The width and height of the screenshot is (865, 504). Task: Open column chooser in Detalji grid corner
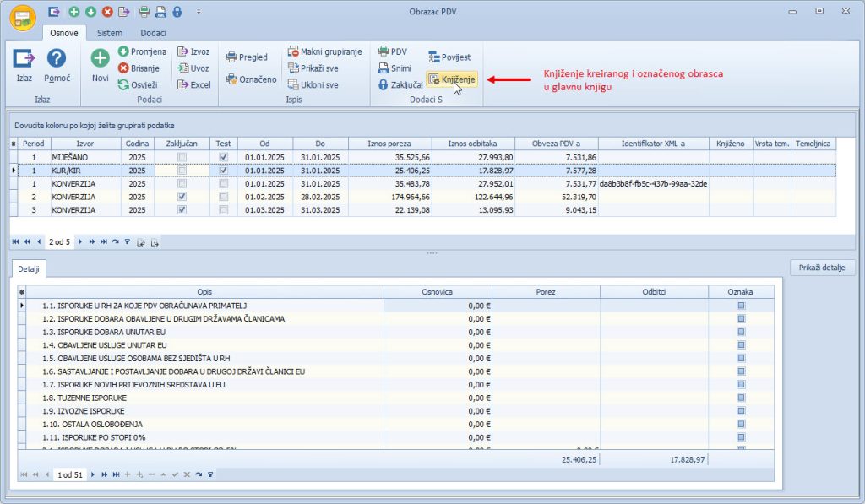point(23,291)
